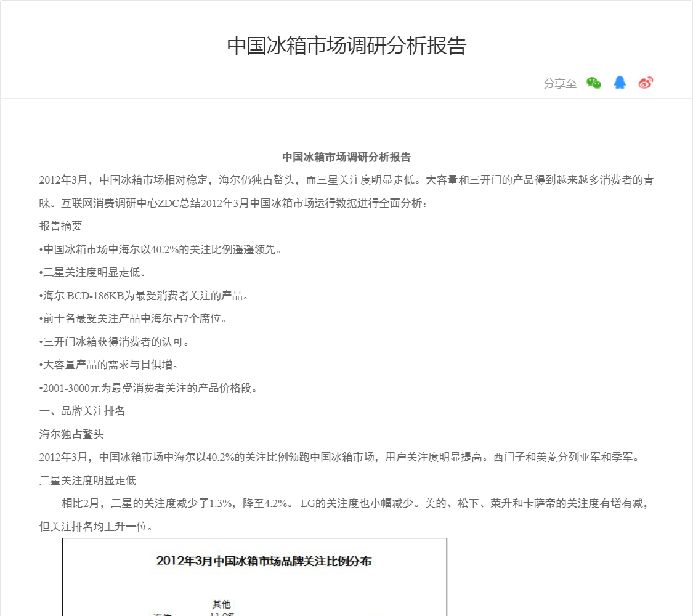
Task: Click the bold centered article heading
Action: click(346, 157)
